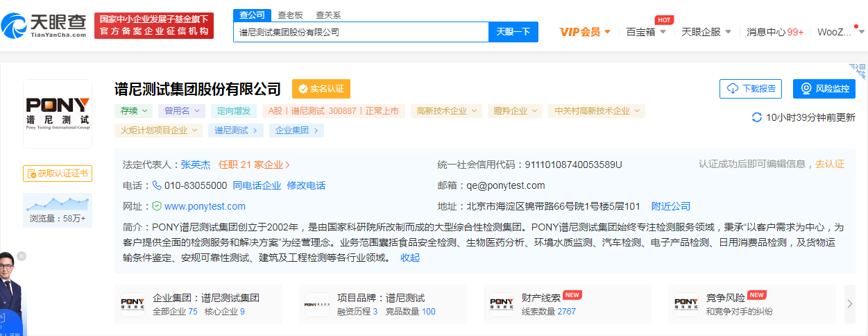Click the QR code icon in the corner

click(x=859, y=72)
